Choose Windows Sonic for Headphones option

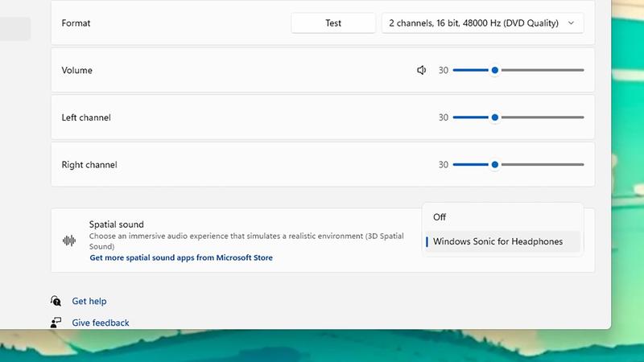click(x=497, y=241)
